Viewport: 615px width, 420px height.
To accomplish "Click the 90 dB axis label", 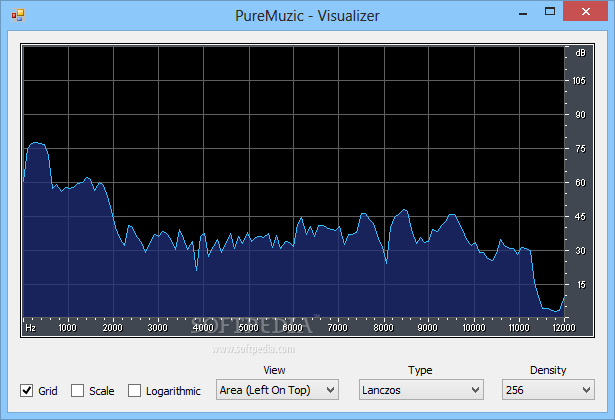I will (580, 115).
